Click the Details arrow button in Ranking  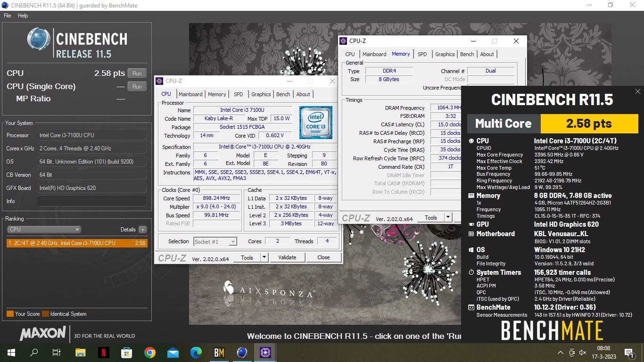(x=143, y=230)
